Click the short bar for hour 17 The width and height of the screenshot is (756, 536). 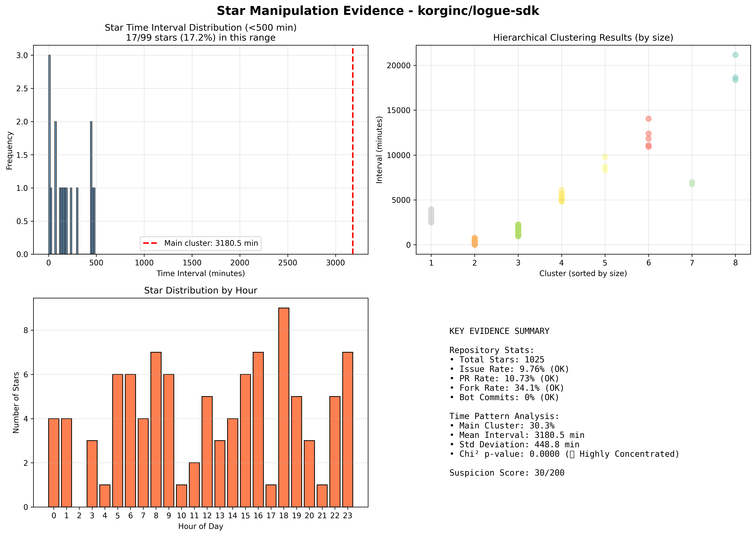click(271, 496)
